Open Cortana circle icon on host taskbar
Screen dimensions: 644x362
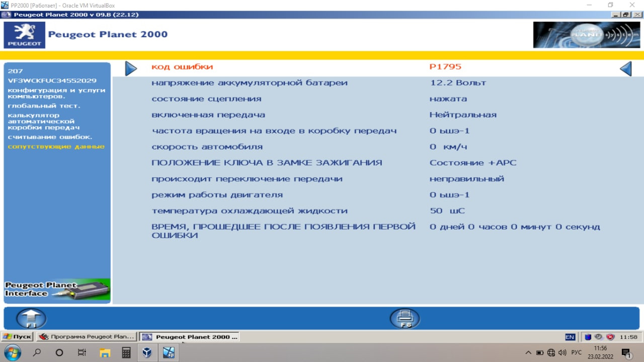59,352
